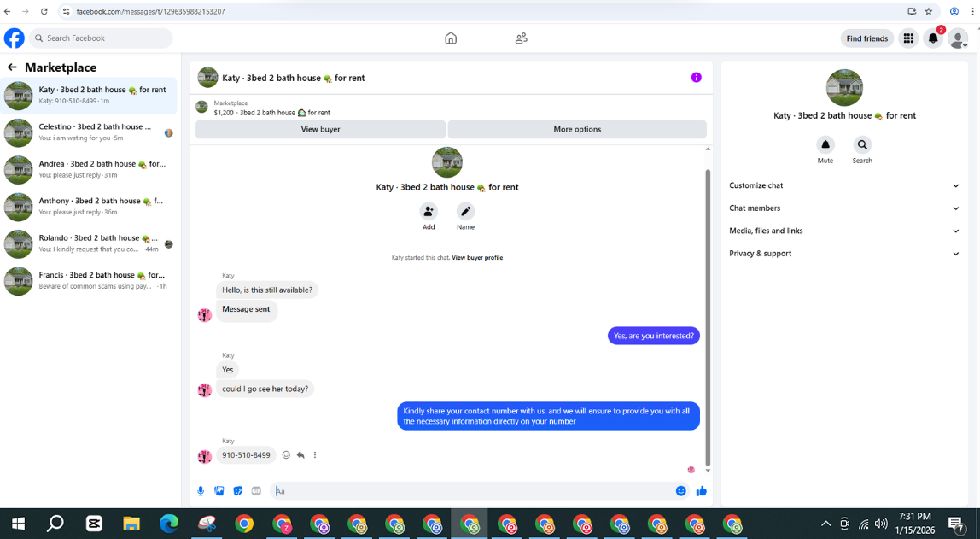
Task: Open the Katy conversation in the list
Action: 89,96
